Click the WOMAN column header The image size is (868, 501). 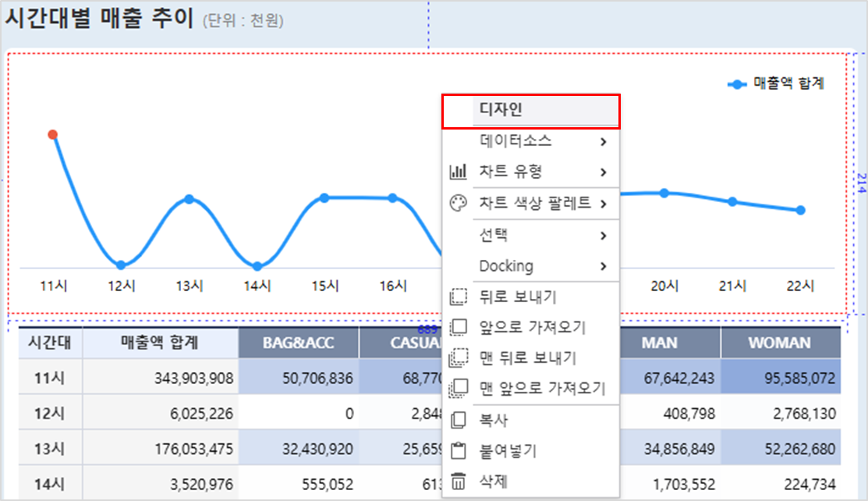780,343
